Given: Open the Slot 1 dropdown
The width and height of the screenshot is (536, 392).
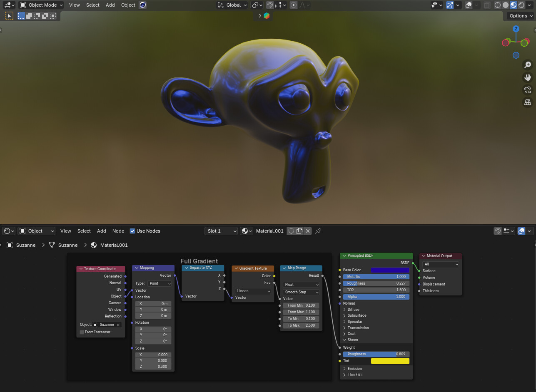Looking at the screenshot, I should (221, 231).
